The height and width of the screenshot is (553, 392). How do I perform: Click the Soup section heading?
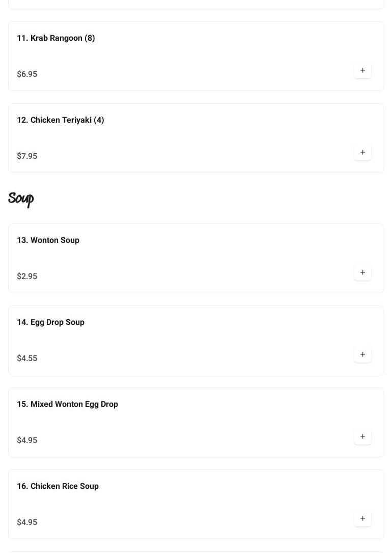pos(21,199)
